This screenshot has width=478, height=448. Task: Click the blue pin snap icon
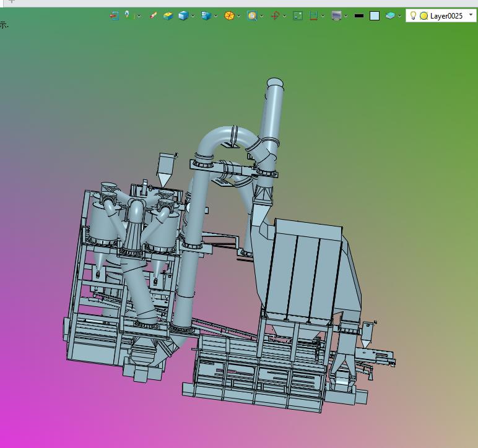pos(127,15)
